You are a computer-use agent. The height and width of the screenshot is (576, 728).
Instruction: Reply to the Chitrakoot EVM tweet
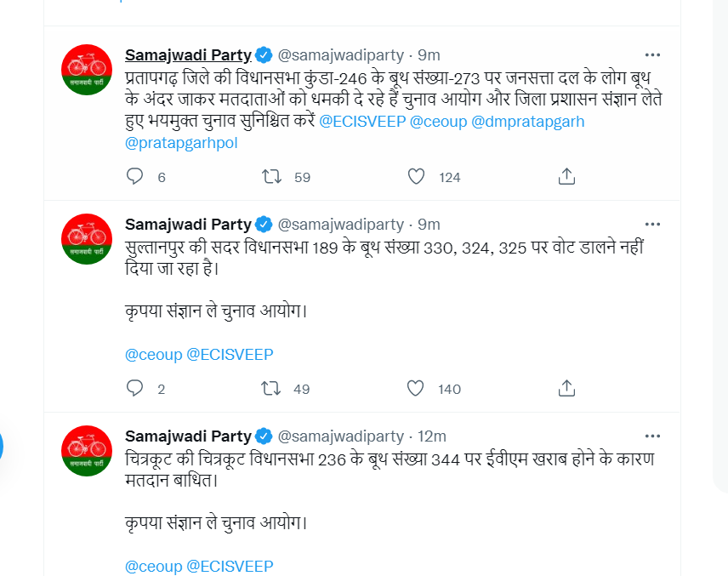click(135, 573)
